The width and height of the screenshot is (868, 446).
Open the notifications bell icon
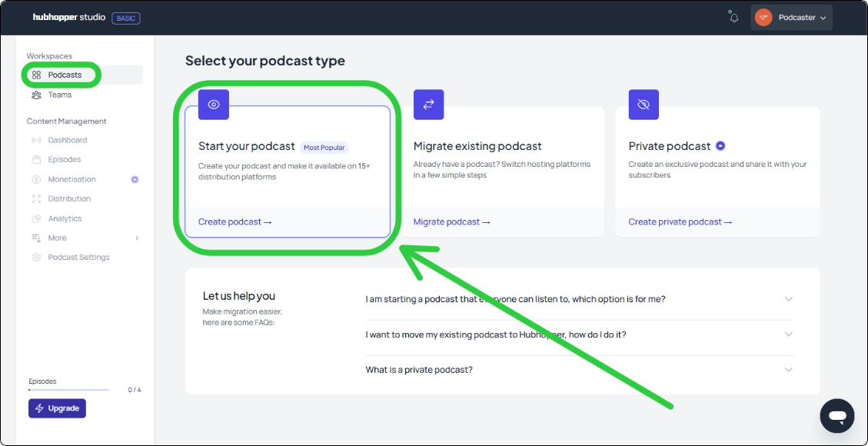tap(734, 17)
